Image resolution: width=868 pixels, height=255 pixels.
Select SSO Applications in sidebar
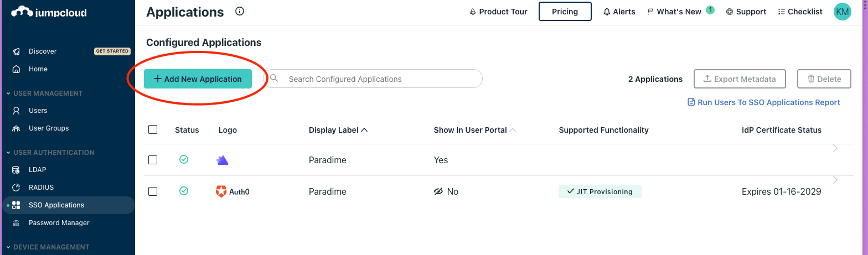point(69,205)
